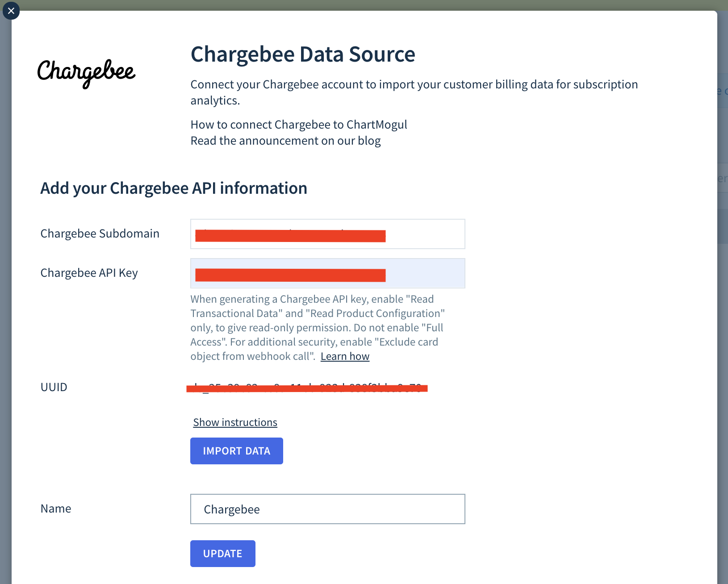Open the Learn how link
This screenshot has height=584, width=728.
click(345, 356)
